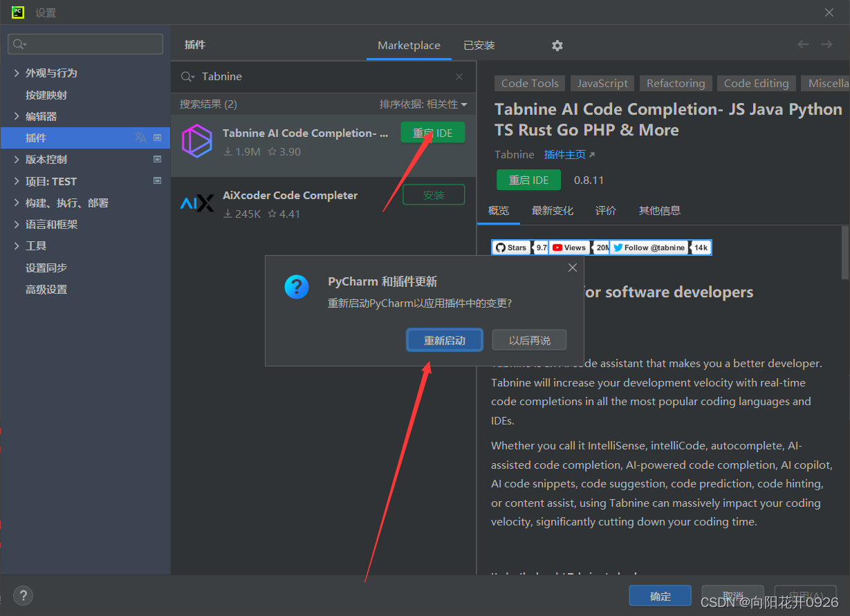The width and height of the screenshot is (850, 616).
Task: Click the Tabnine plugin logo icon
Action: (197, 141)
